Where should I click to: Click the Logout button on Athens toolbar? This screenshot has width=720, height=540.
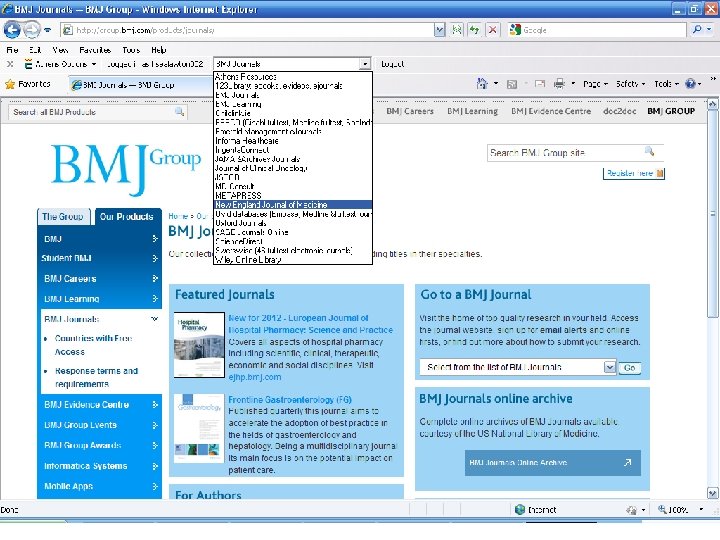pos(393,64)
